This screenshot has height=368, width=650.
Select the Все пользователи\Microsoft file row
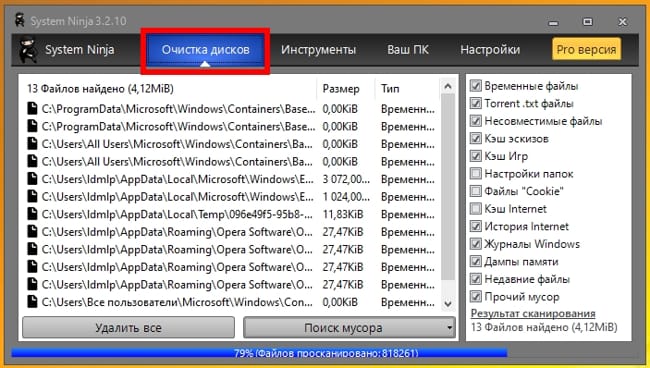pyautogui.click(x=231, y=302)
